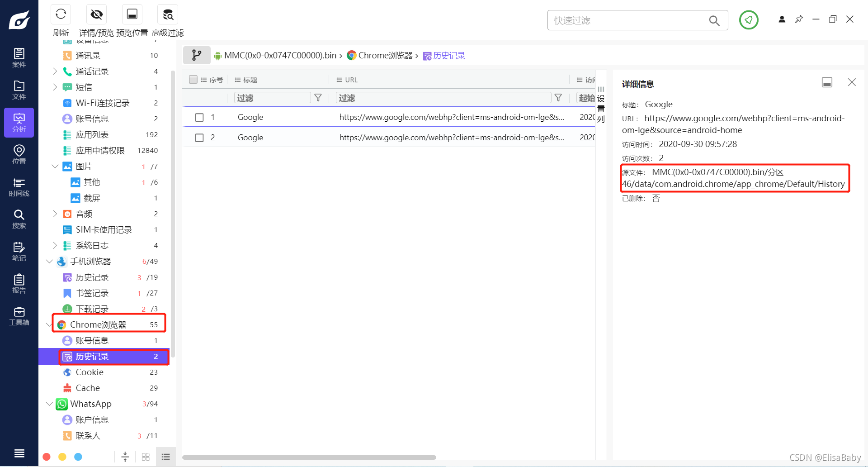The height and width of the screenshot is (467, 868).
Task: Focus the URL column filter field
Action: [x=443, y=98]
